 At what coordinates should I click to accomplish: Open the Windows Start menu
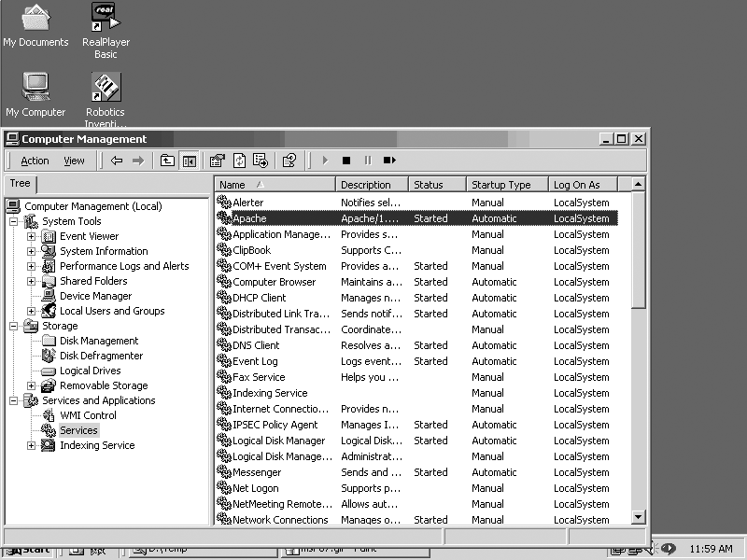coord(26,550)
